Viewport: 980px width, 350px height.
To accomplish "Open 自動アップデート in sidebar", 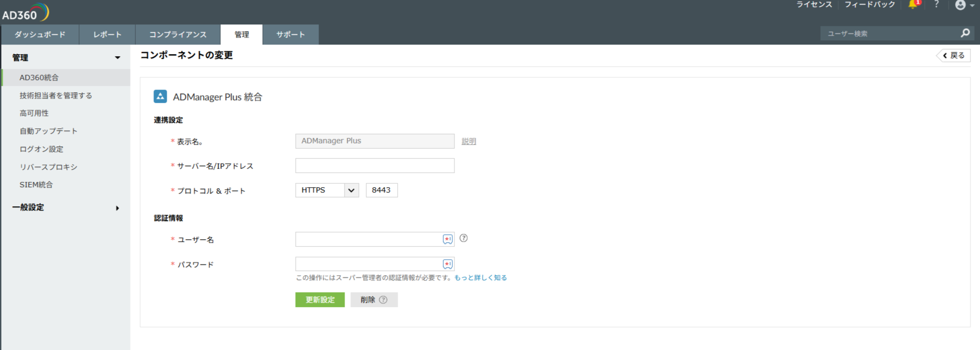I will [48, 131].
